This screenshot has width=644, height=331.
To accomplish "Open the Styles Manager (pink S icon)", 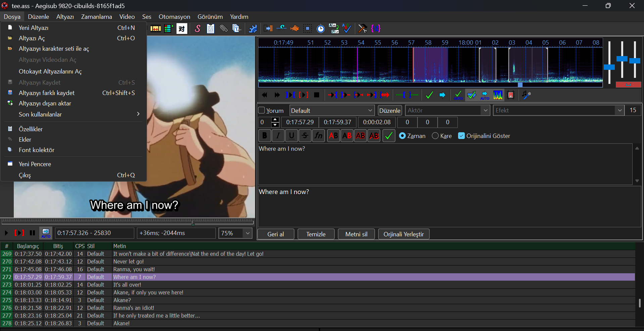I will (198, 29).
